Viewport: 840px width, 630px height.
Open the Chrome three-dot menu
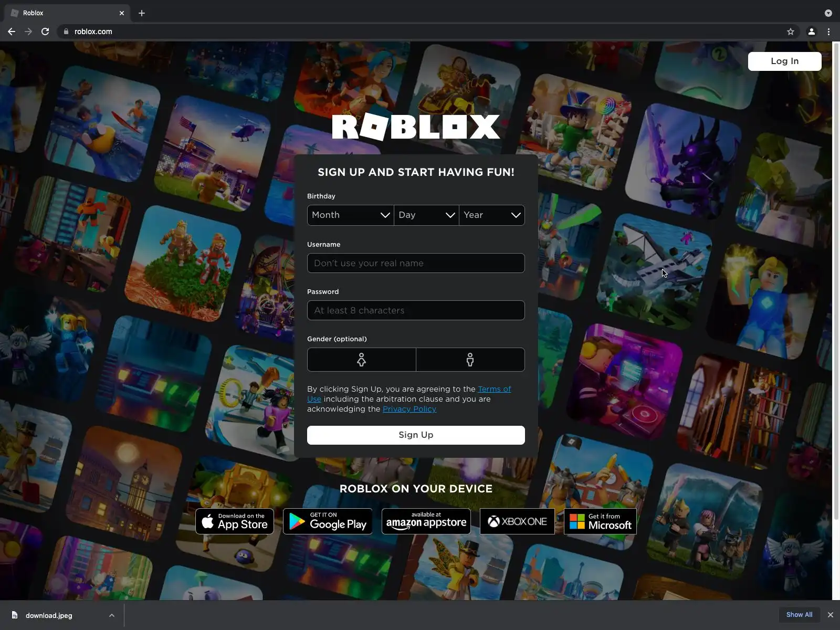tap(829, 31)
